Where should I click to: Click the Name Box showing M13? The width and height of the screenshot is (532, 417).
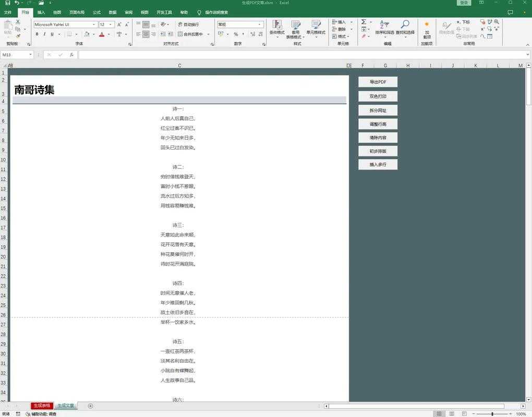tap(15, 55)
